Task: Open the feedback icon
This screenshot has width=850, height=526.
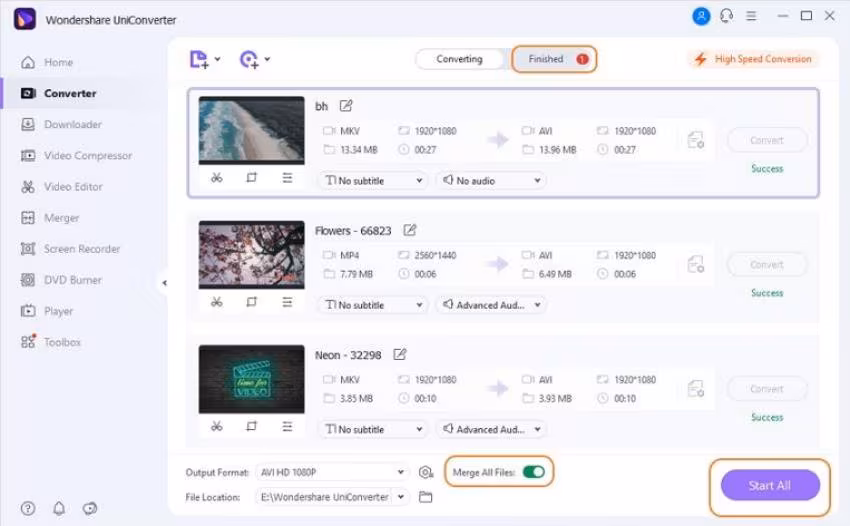Action: coord(90,509)
